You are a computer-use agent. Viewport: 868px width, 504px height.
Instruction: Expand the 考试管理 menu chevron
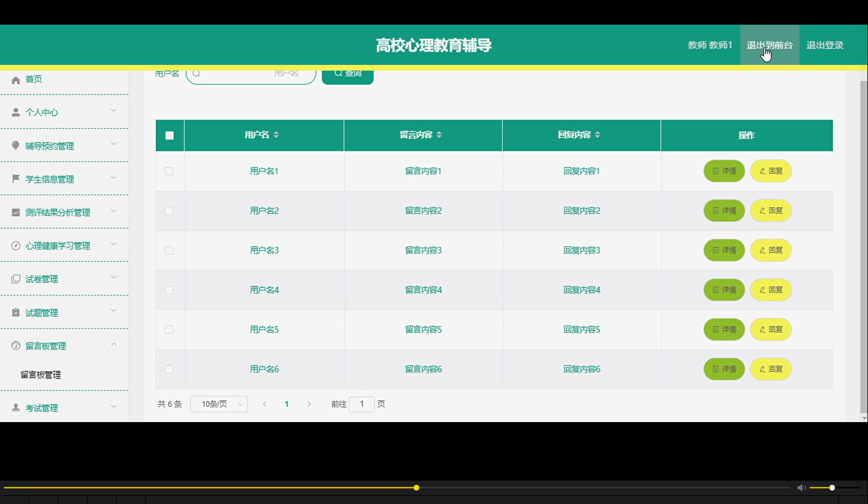113,406
